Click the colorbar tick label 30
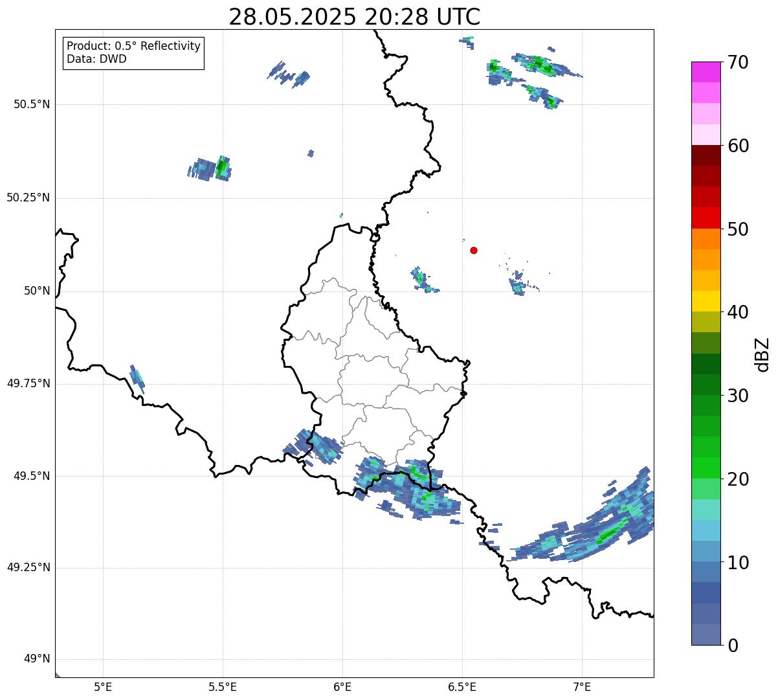 738,396
